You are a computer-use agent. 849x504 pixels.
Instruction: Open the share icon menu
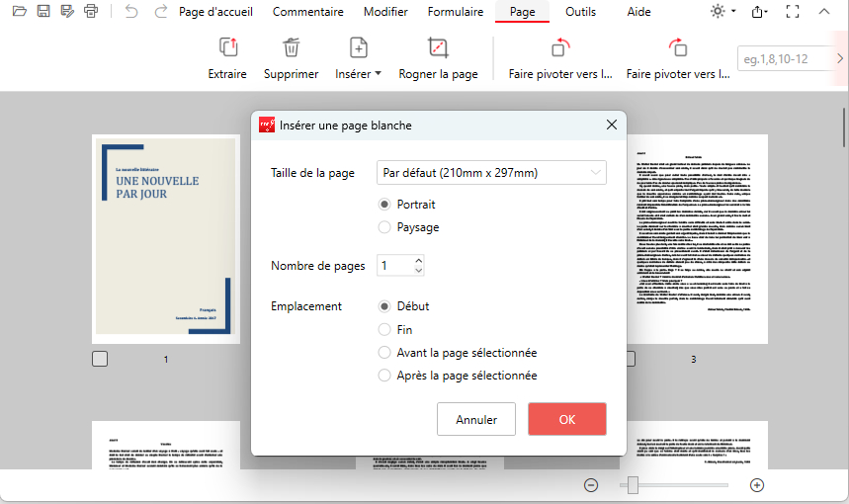(759, 12)
